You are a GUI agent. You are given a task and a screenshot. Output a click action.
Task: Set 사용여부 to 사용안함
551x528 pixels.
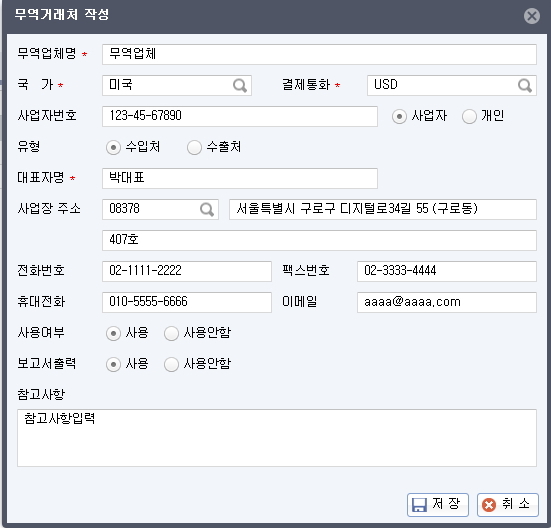coord(171,333)
